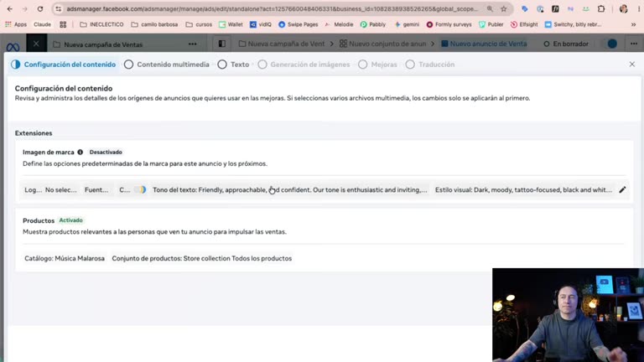Show more bookmarks chevron

click(633, 24)
